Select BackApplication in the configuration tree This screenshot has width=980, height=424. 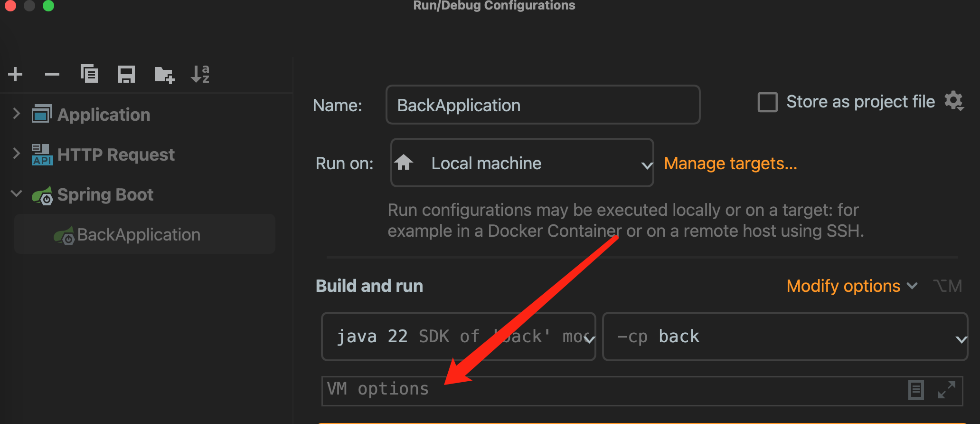139,234
